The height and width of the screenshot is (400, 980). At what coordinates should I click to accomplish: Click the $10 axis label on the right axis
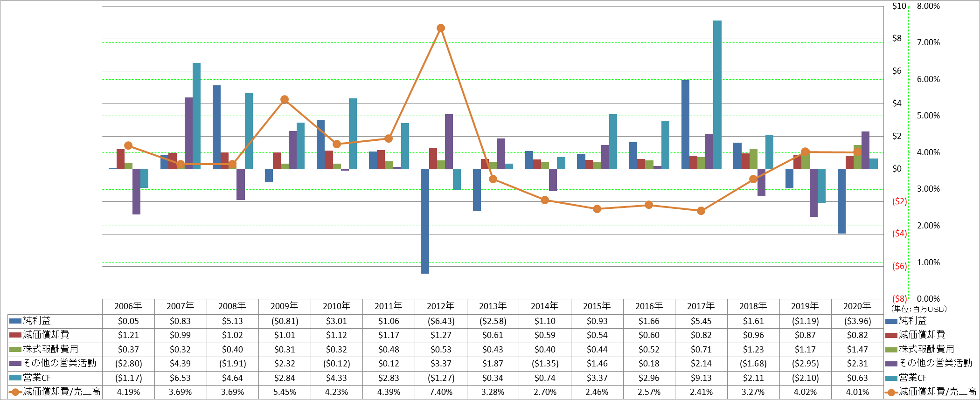899,6
